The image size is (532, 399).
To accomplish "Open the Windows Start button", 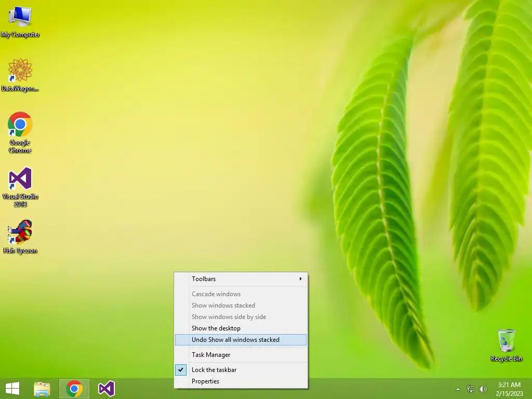I will (x=12, y=389).
